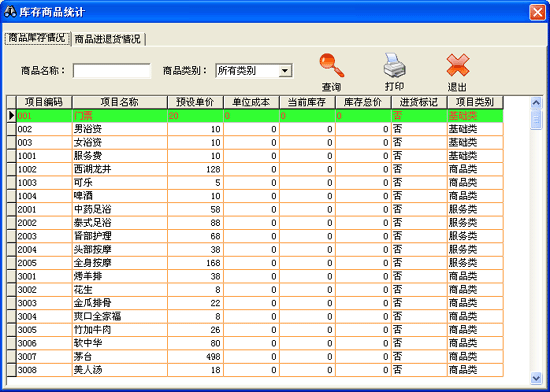Select the 头部按摩 cell
550x392 pixels.
click(x=120, y=249)
